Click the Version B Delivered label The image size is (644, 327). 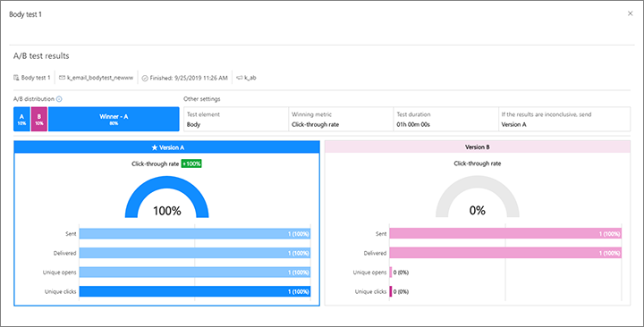click(375, 253)
